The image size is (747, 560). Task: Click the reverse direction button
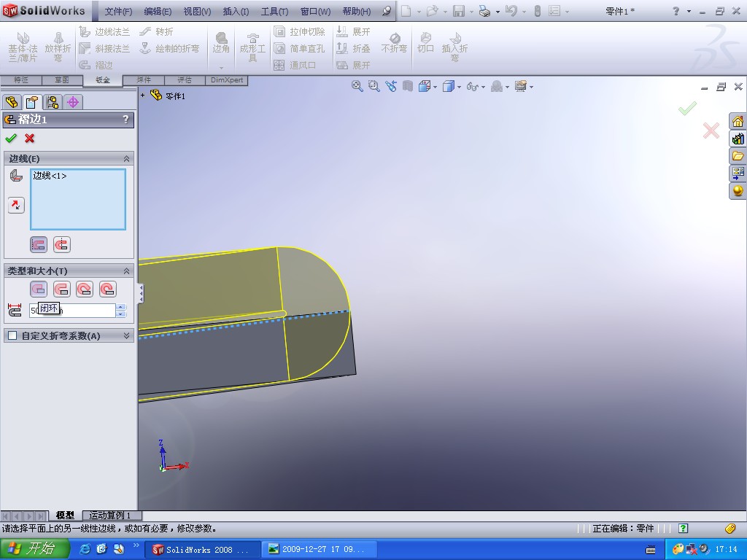[x=16, y=205]
